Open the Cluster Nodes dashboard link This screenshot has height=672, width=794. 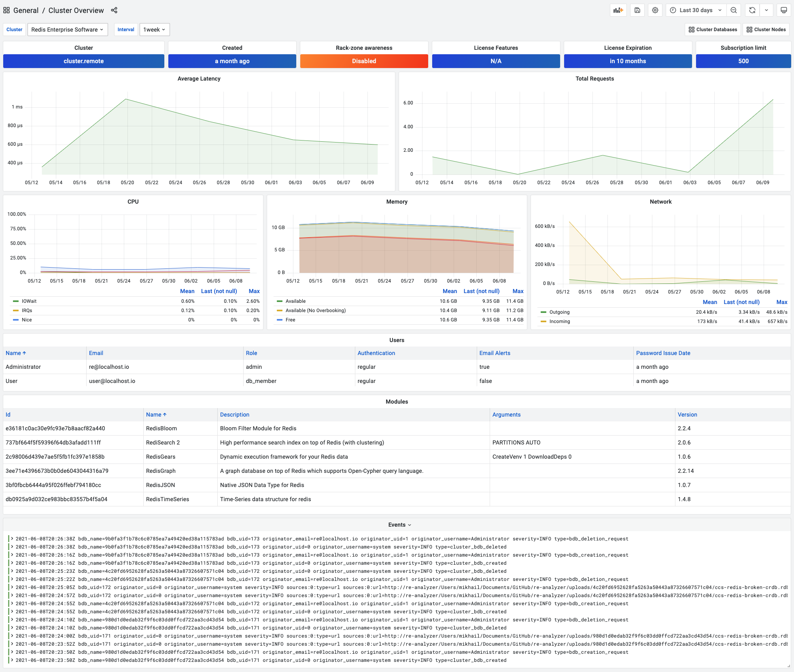766,29
